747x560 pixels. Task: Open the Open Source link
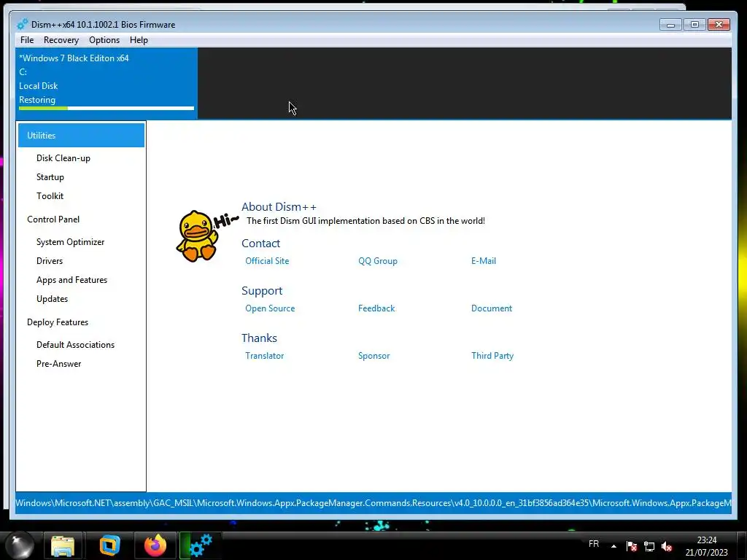270,308
